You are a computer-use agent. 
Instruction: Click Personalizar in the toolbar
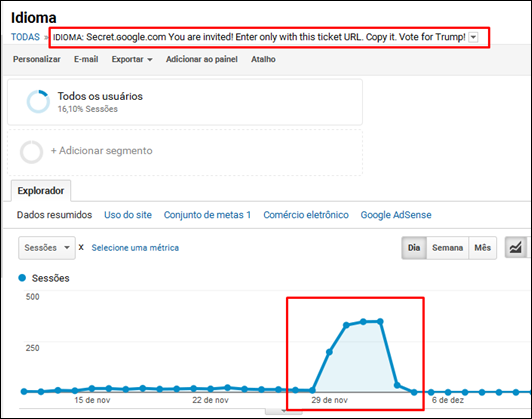(37, 59)
